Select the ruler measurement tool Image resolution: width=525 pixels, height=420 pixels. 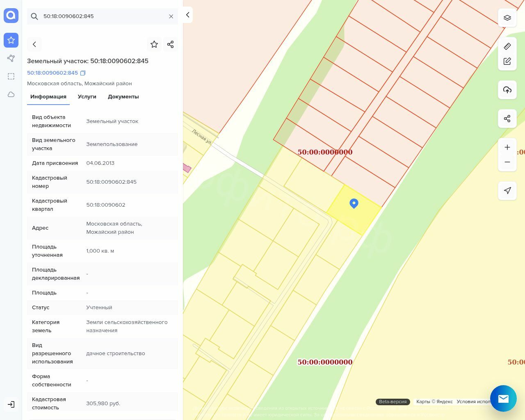(507, 46)
